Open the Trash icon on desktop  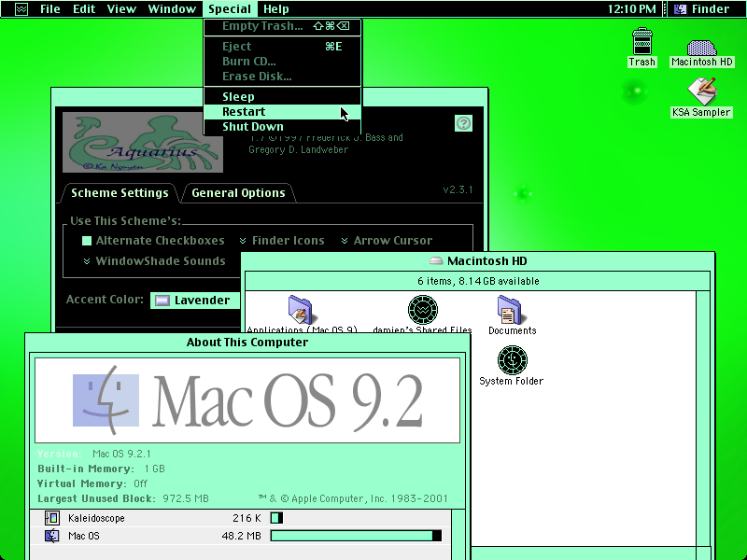point(641,41)
